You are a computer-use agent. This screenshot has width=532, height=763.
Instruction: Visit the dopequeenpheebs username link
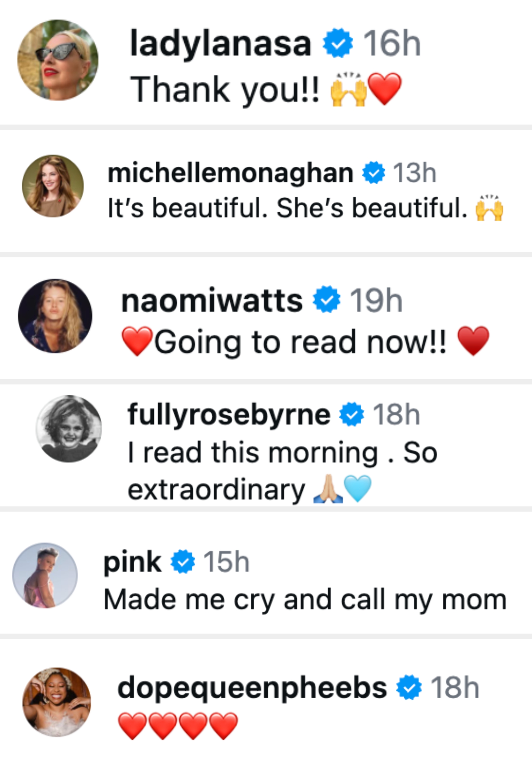coord(252,687)
